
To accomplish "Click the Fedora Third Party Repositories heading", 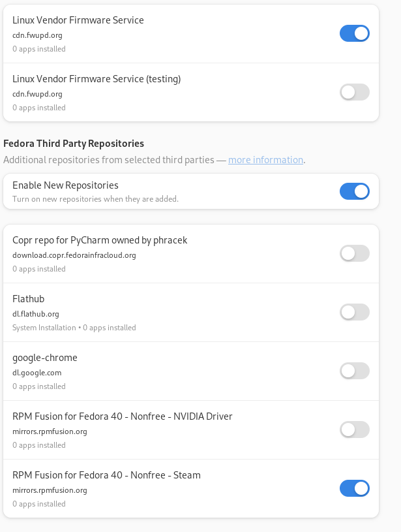I will [74, 143].
